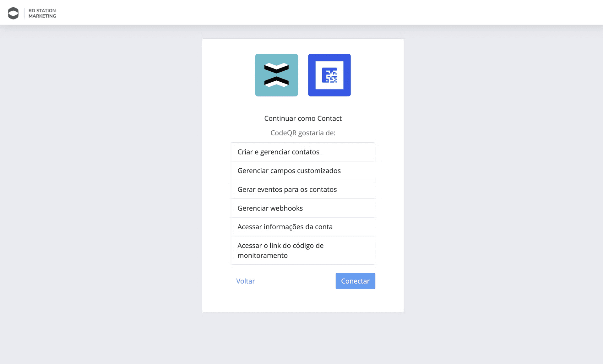This screenshot has width=603, height=364.
Task: Expand 'Gerar eventos para os contatos' entry
Action: click(302, 189)
